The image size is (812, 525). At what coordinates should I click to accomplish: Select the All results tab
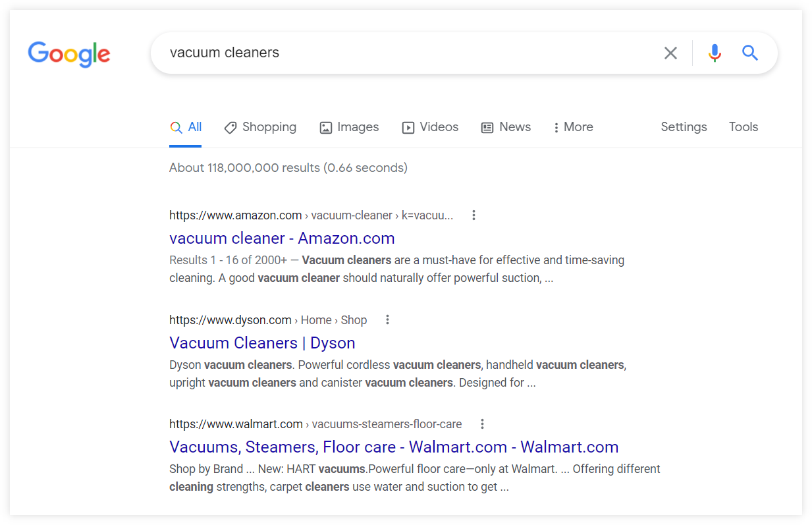coord(186,127)
